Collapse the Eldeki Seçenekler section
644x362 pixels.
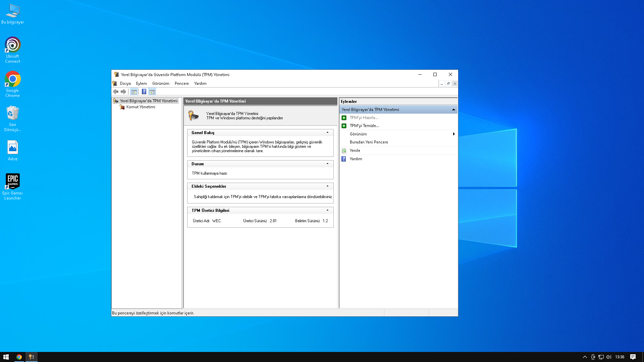click(327, 186)
